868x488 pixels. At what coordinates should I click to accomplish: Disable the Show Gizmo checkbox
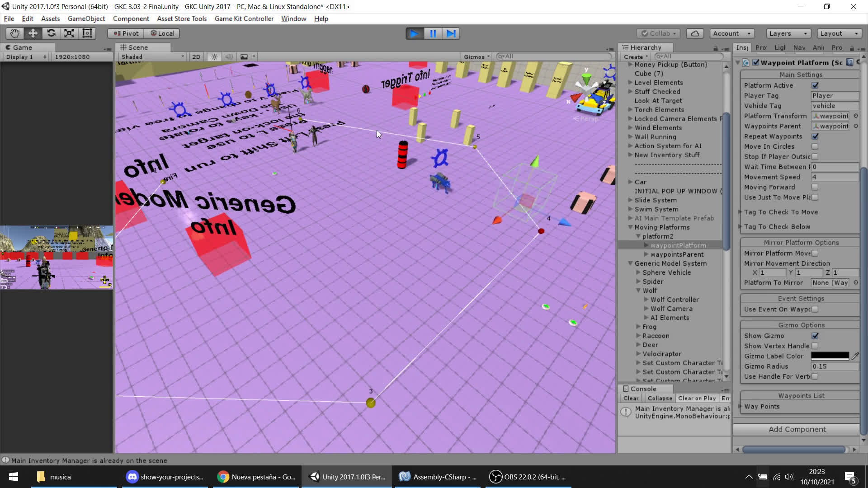(815, 336)
